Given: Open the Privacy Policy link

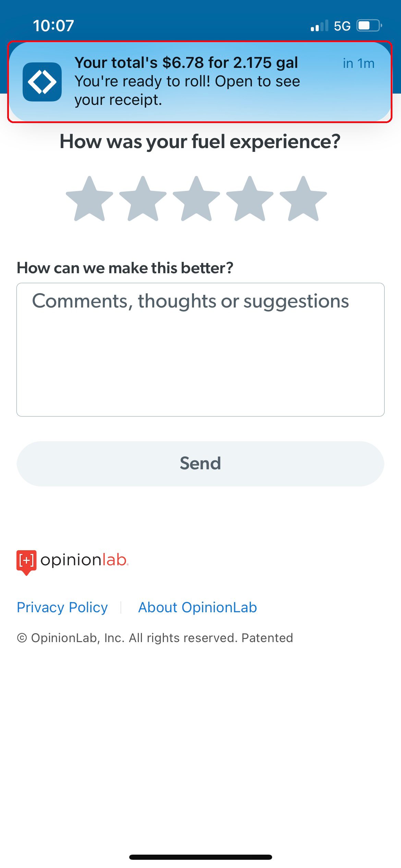Looking at the screenshot, I should point(62,607).
